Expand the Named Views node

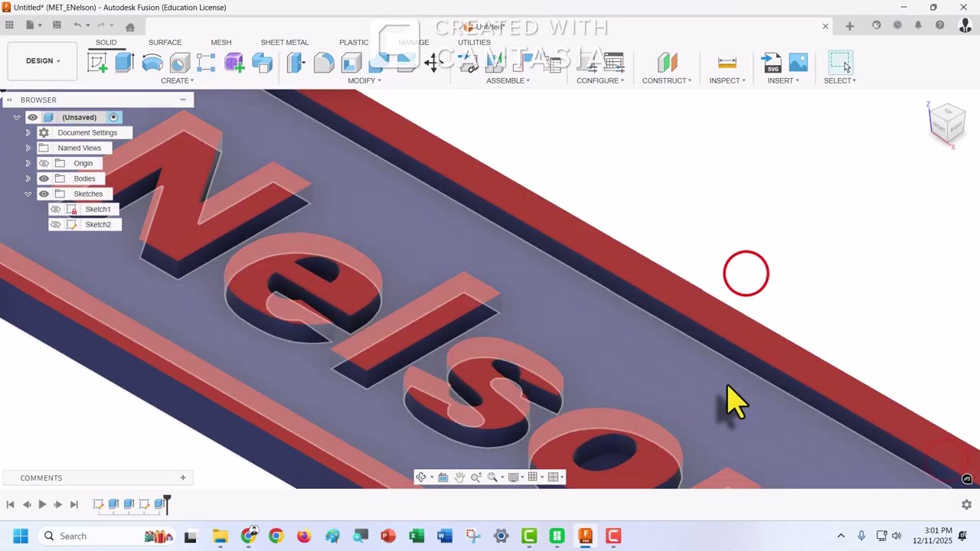click(28, 148)
